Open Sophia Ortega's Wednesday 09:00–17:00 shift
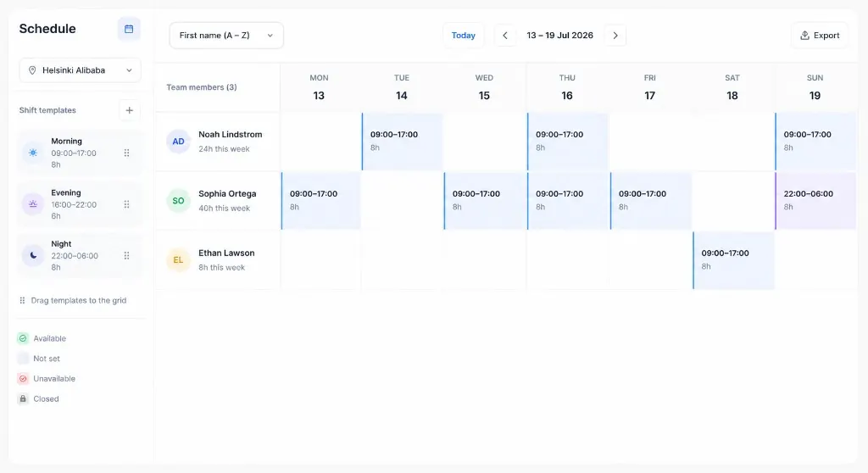 coord(485,201)
